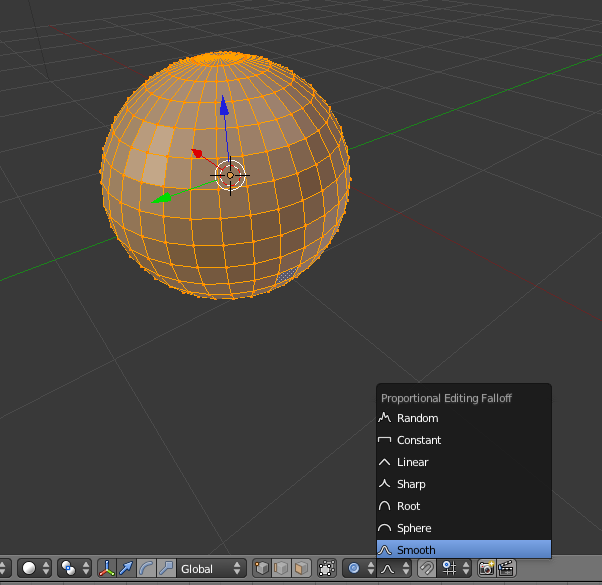Open viewport shading mode dropdown
Screen dimensions: 602x585
[35, 569]
